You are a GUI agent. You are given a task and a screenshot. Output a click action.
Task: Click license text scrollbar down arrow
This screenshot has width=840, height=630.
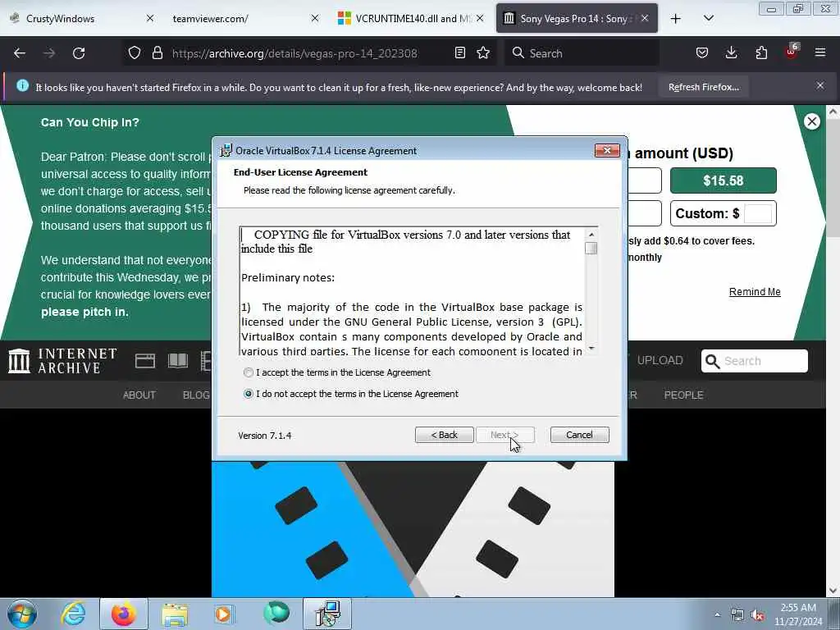591,348
